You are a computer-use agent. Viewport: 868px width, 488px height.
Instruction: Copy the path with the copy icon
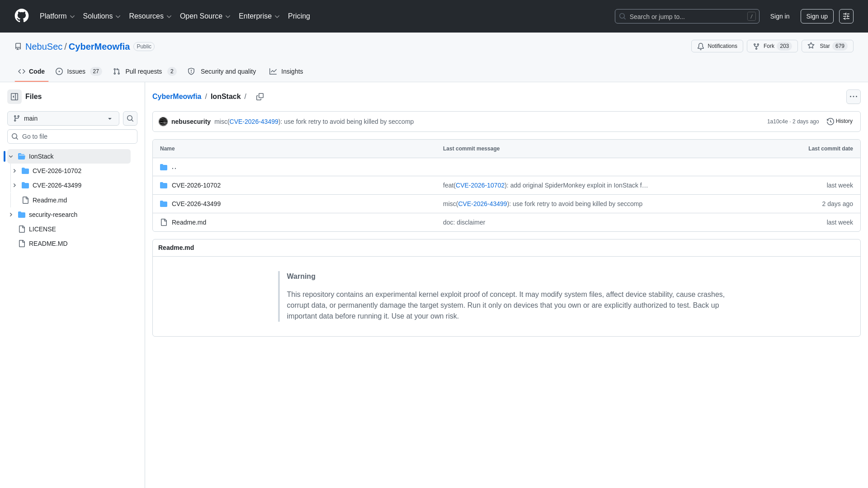260,97
